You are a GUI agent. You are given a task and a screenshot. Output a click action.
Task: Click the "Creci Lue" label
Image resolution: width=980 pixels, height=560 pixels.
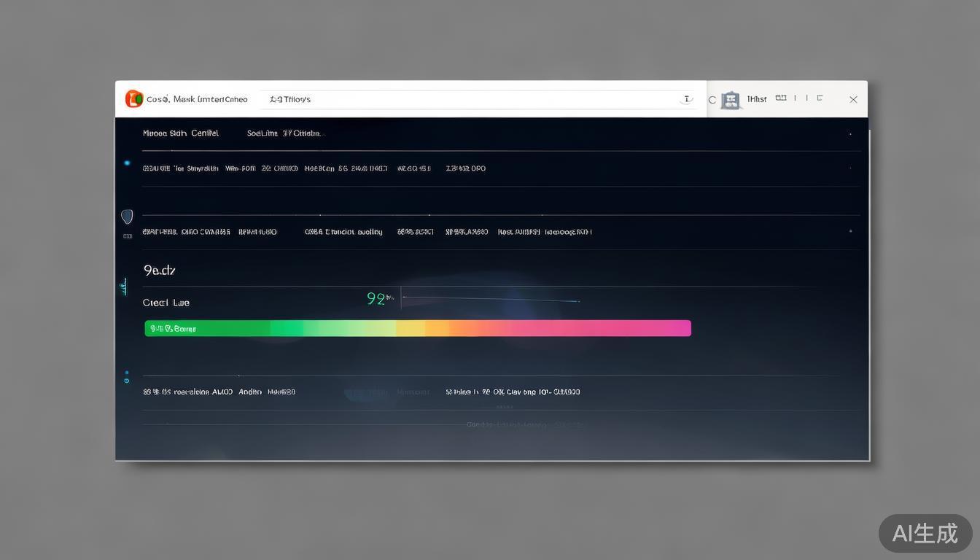(166, 303)
